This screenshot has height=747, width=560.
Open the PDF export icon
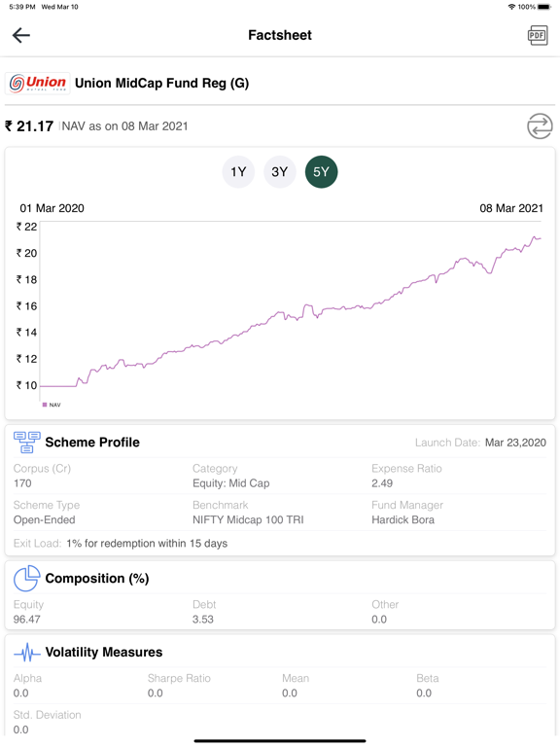coord(537,35)
